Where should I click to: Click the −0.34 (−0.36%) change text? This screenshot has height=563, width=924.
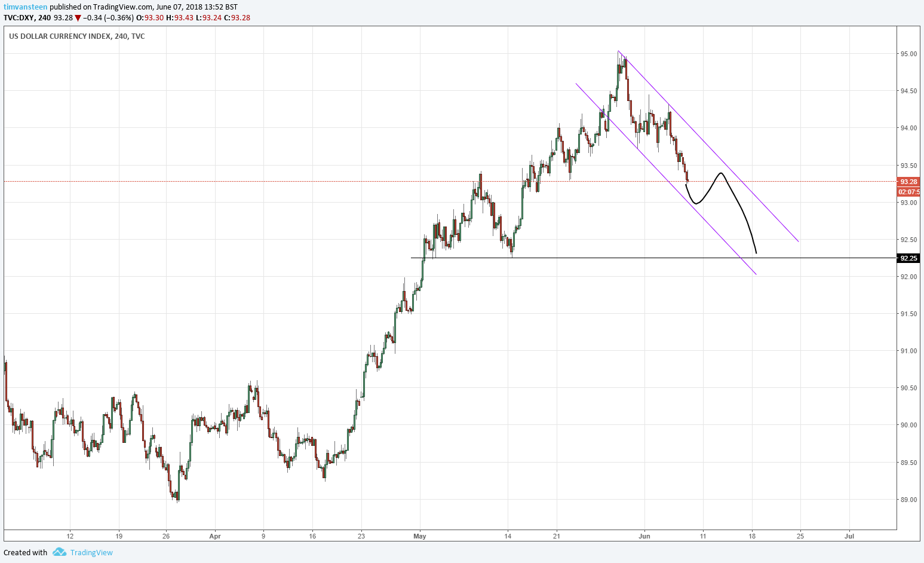click(x=108, y=18)
